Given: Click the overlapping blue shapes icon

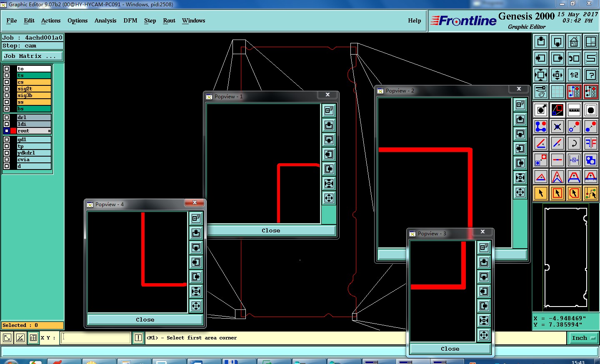Looking at the screenshot, I should [x=591, y=160].
